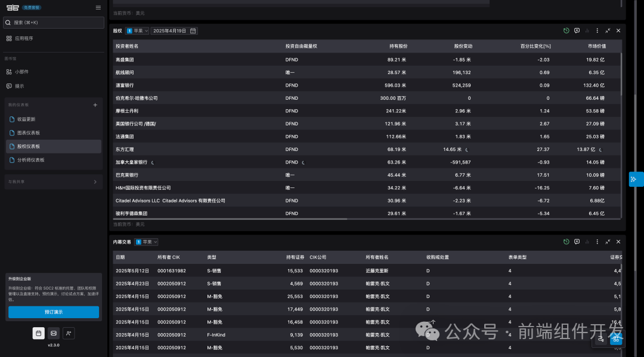Select 高盛集团 investor row

pyautogui.click(x=367, y=60)
